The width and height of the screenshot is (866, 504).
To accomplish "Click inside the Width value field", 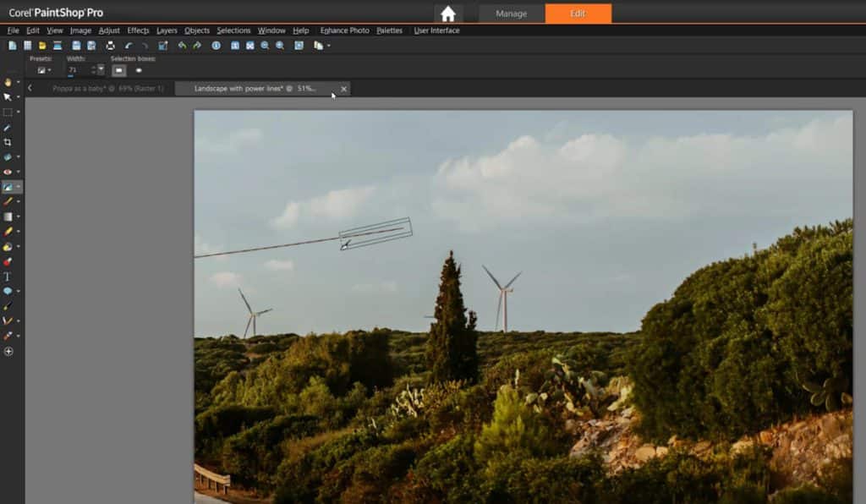I will pyautogui.click(x=74, y=69).
